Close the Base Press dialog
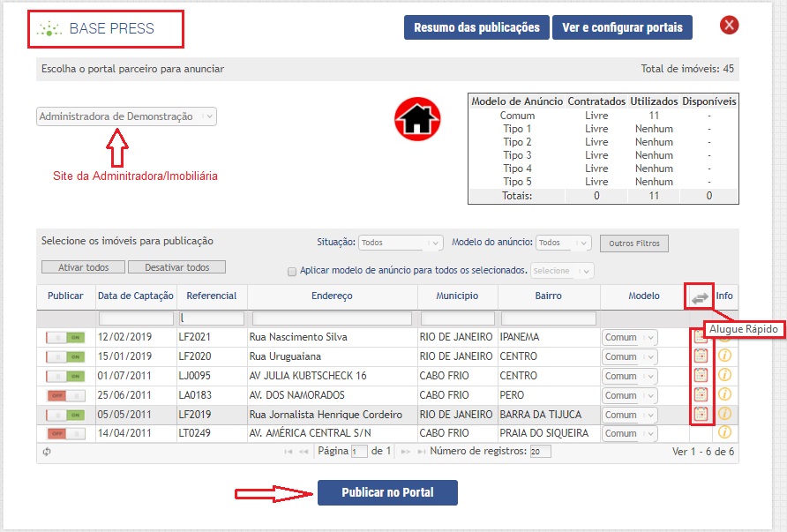The width and height of the screenshot is (787, 532). tap(729, 25)
